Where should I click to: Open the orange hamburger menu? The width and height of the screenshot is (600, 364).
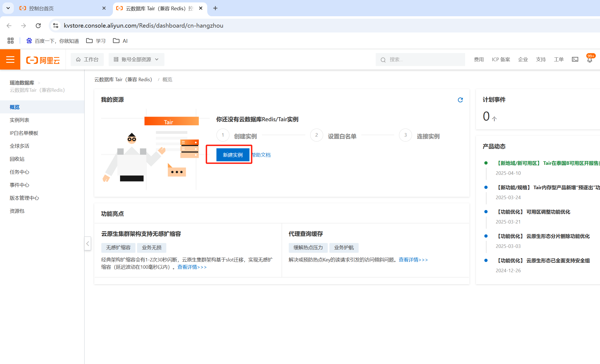(10, 60)
